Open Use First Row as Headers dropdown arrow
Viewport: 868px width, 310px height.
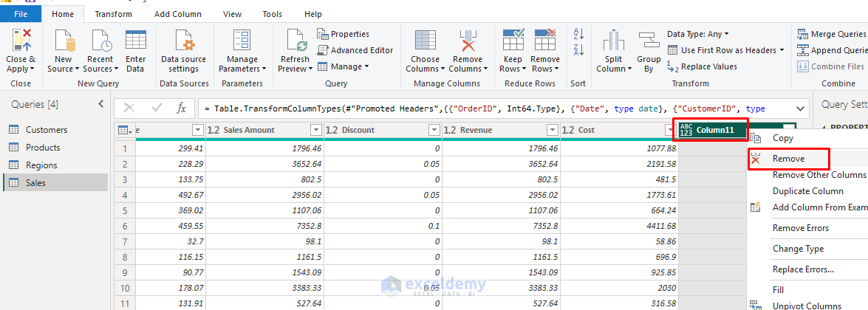[x=782, y=50]
